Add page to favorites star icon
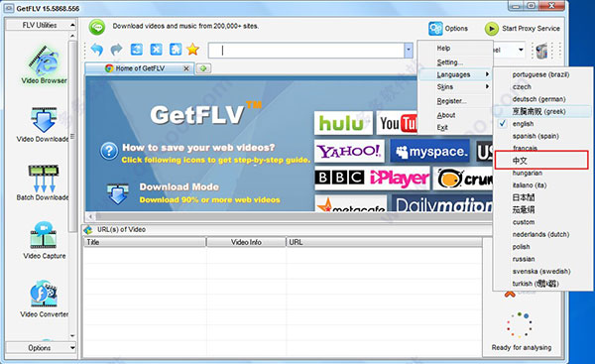595x364 pixels. pyautogui.click(x=192, y=50)
